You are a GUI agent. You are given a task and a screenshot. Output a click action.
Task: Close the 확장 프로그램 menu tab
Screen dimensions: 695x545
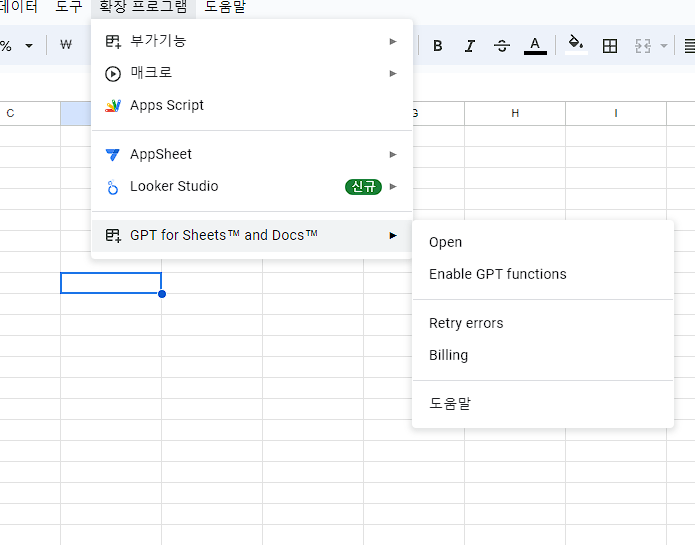(x=143, y=7)
